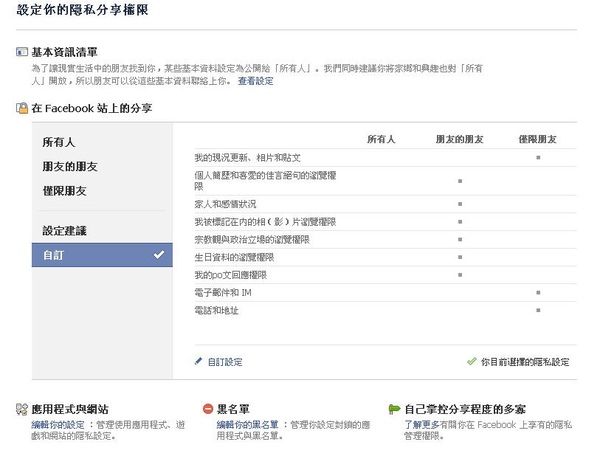Click the white checkmark on the 自訂 option

pyautogui.click(x=158, y=256)
